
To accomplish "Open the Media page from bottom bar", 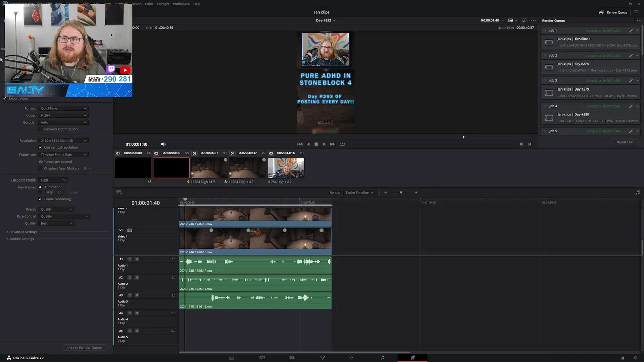I will pyautogui.click(x=231, y=358).
